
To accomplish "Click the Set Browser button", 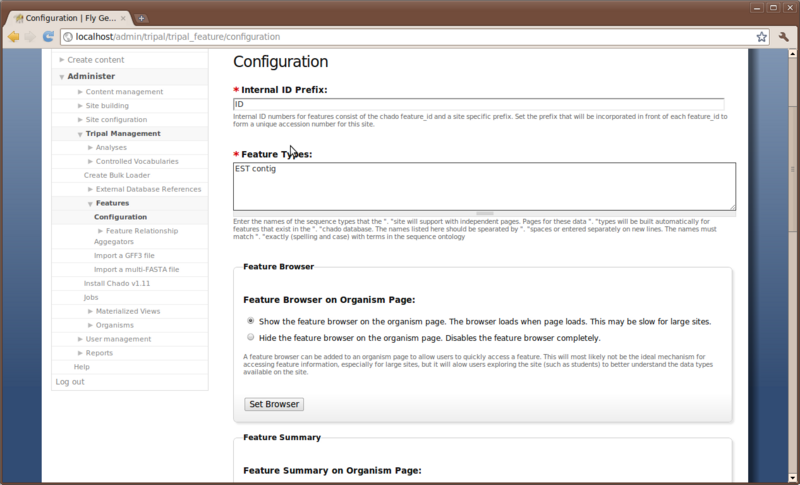I will (x=274, y=404).
